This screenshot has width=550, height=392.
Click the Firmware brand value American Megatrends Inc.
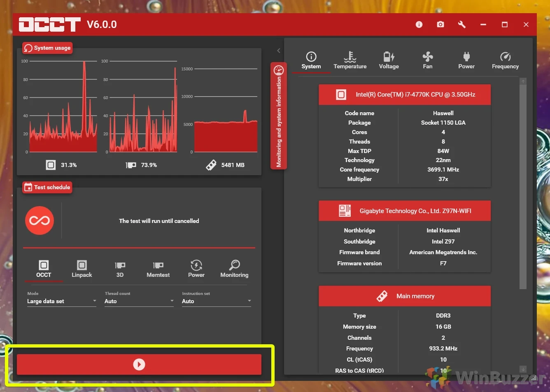pos(443,252)
